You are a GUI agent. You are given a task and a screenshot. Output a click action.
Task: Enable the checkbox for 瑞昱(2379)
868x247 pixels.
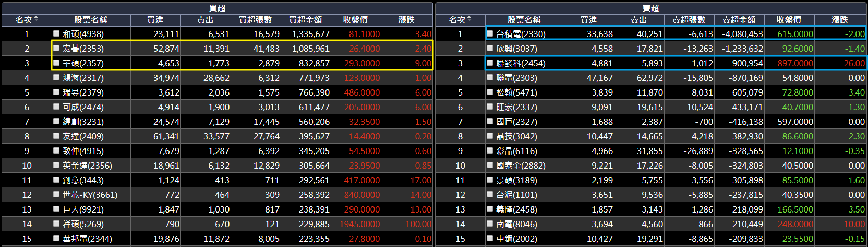tap(56, 92)
